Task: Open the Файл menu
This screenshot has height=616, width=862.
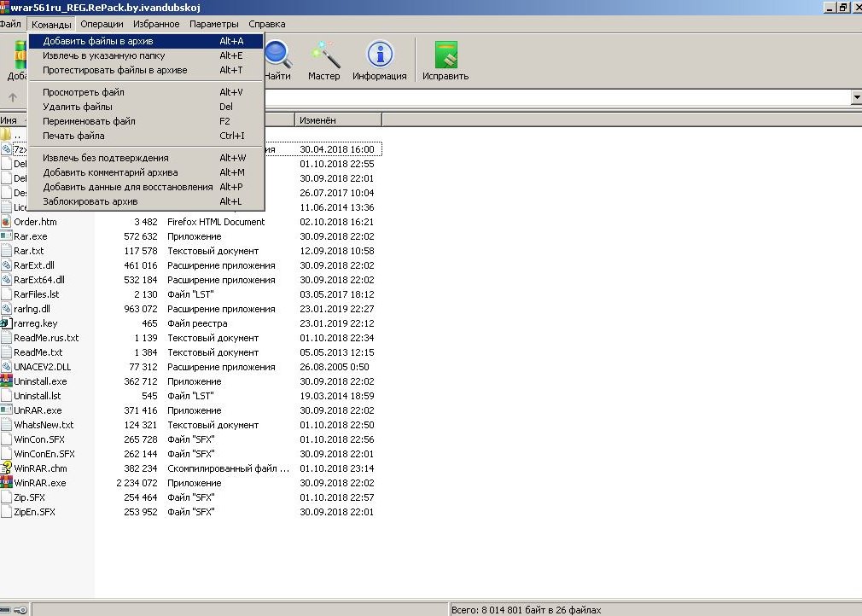Action: (10, 24)
